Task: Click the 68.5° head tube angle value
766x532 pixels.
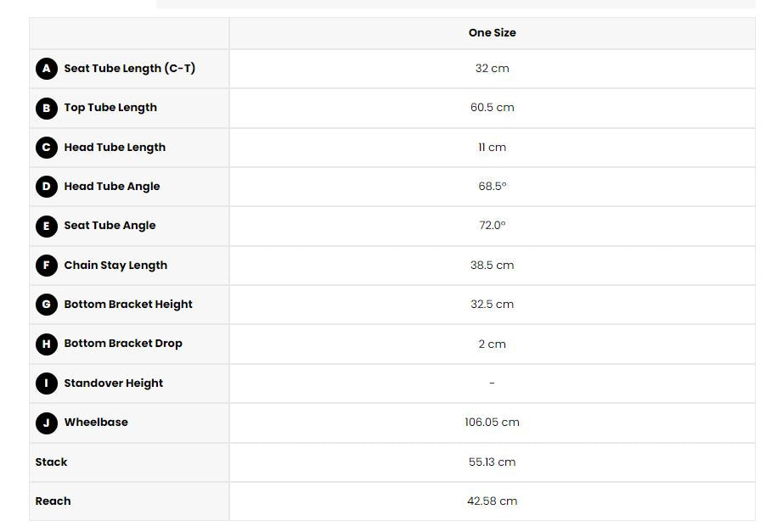Action: 492,187
